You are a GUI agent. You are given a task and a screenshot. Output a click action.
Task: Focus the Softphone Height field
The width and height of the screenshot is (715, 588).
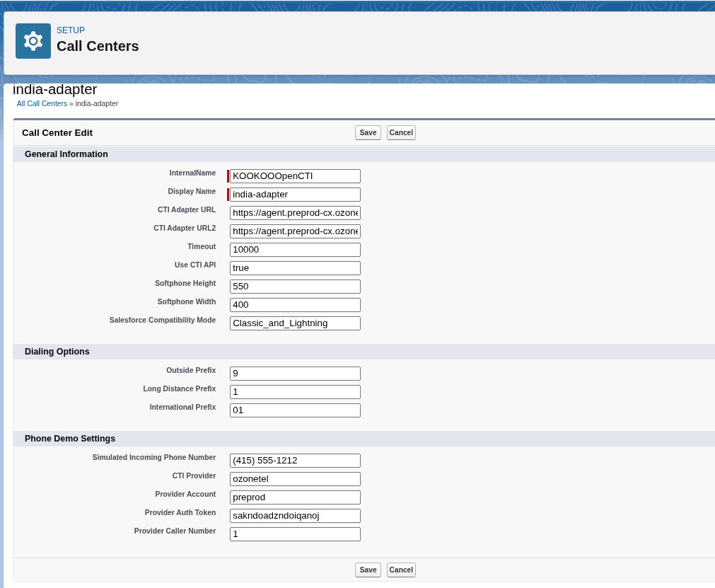295,287
